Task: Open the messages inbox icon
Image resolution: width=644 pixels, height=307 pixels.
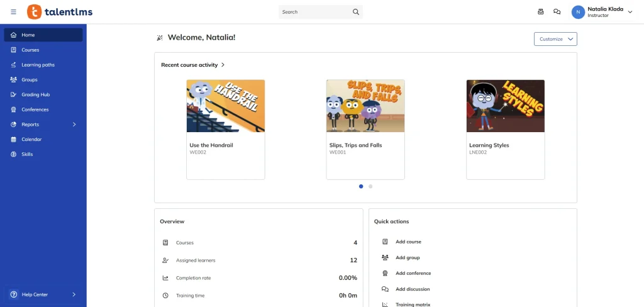Action: [x=540, y=12]
